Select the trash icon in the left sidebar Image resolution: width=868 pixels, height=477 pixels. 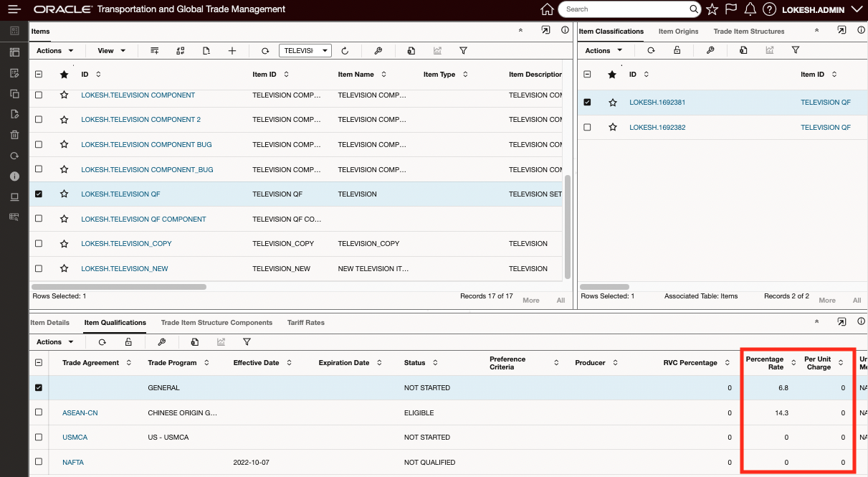tap(14, 134)
